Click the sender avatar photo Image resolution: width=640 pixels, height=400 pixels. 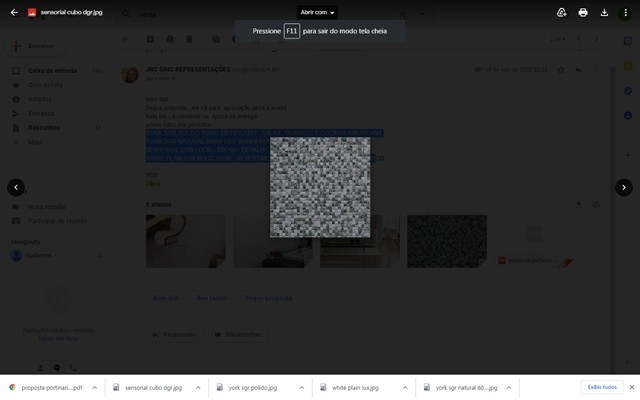(x=130, y=75)
